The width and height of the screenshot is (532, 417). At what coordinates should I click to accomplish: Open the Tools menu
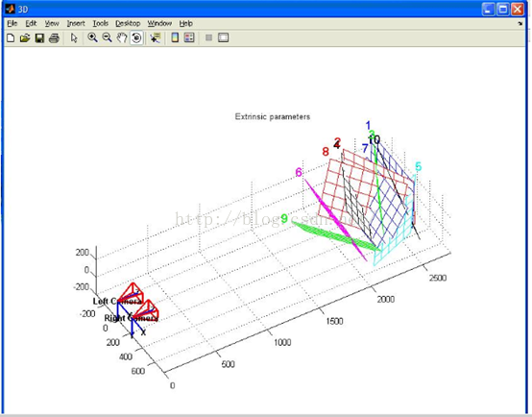[101, 23]
